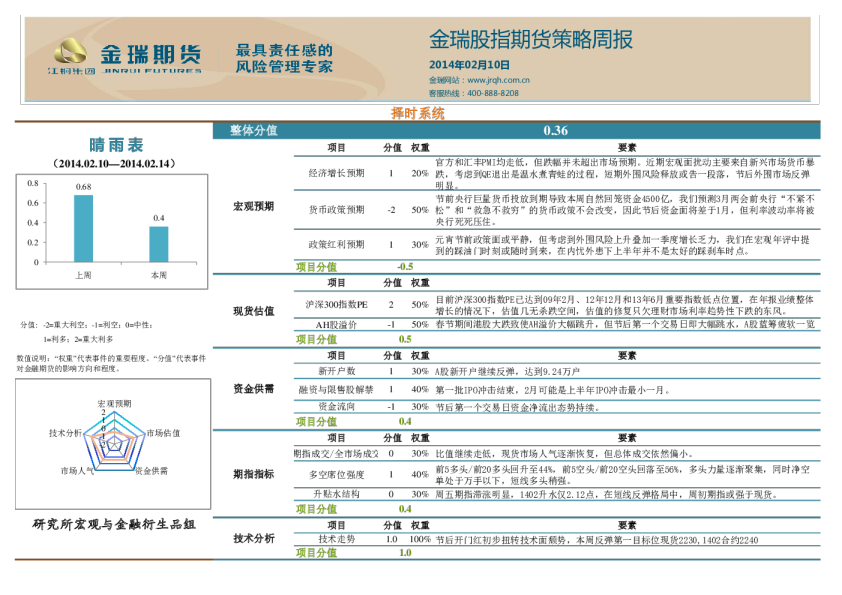842x595 pixels.
Task: Select the 市场估值 radar axis label
Action: click(x=163, y=433)
